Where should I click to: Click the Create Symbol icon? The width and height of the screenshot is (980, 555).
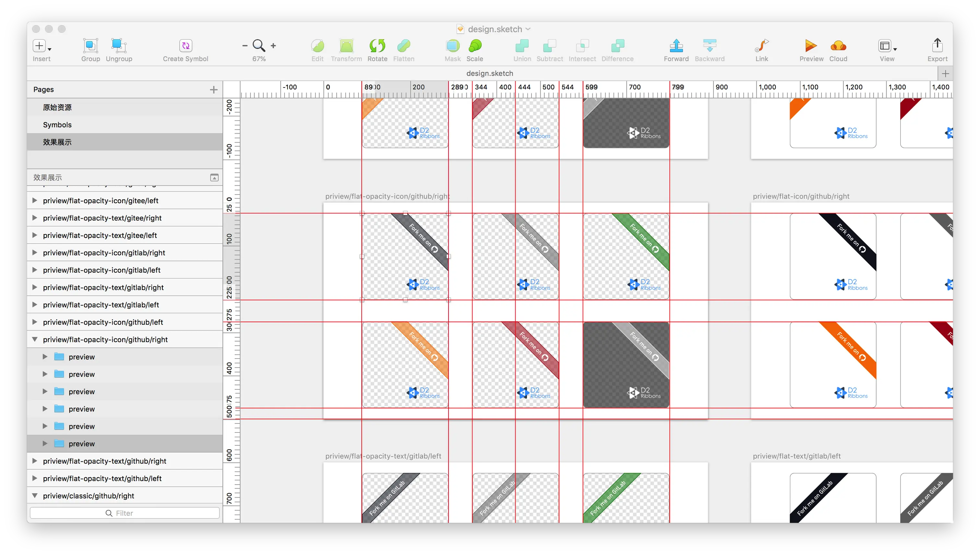tap(186, 46)
